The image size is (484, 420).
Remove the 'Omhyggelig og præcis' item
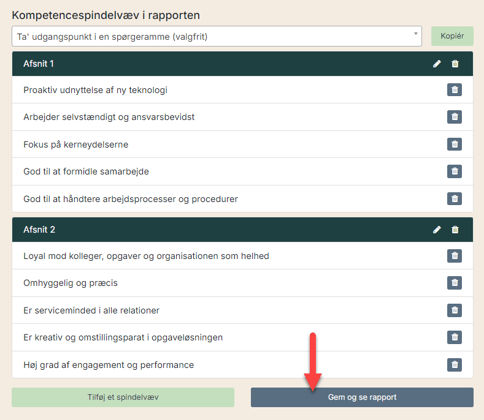(454, 283)
